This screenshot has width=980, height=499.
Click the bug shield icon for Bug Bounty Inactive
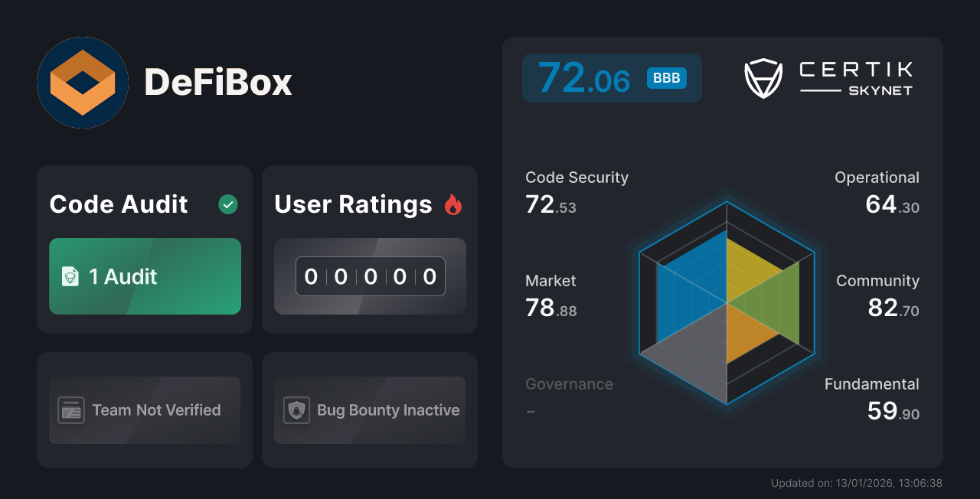298,410
